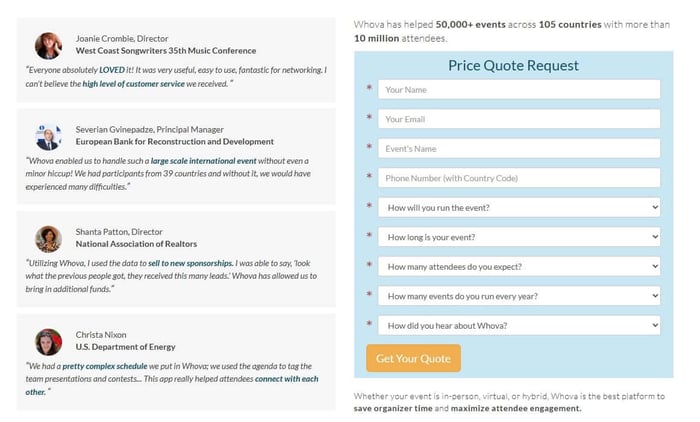Select the Event's Name text box
The width and height of the screenshot is (700, 422).
(x=519, y=148)
